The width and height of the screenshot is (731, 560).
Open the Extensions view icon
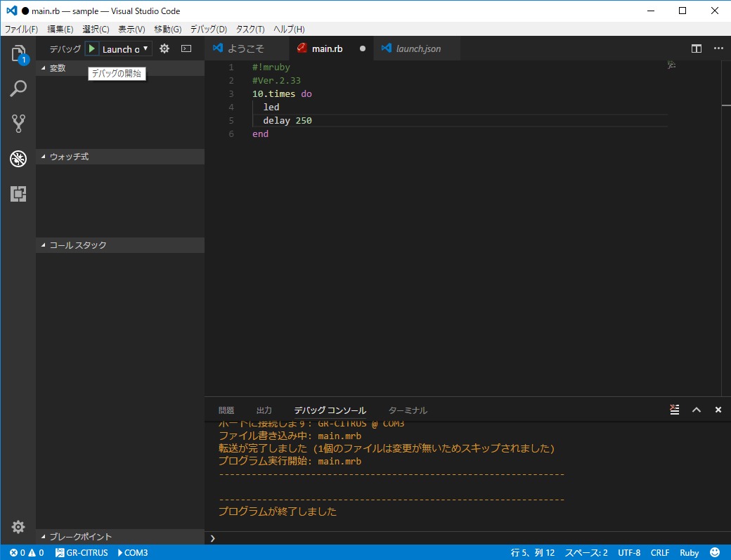point(18,194)
